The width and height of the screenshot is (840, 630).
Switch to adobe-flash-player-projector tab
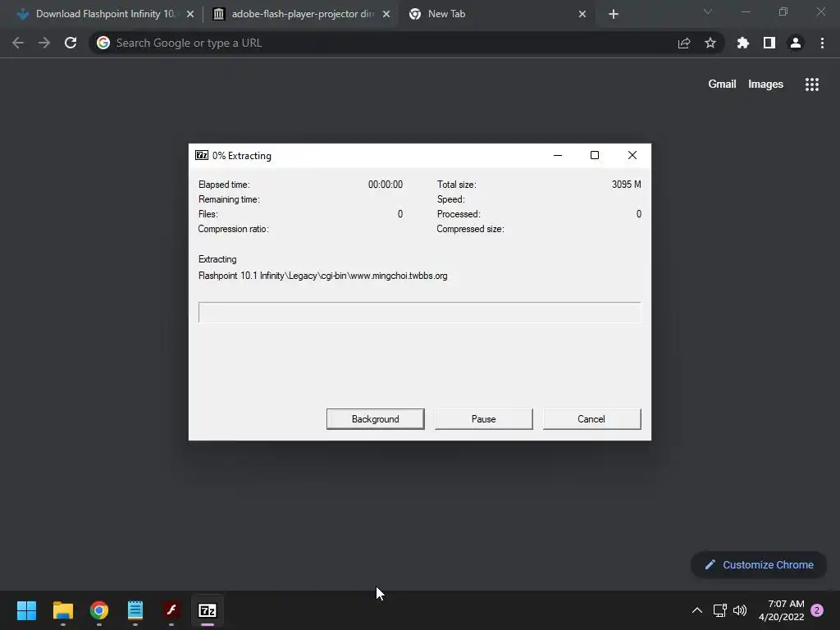coord(302,14)
